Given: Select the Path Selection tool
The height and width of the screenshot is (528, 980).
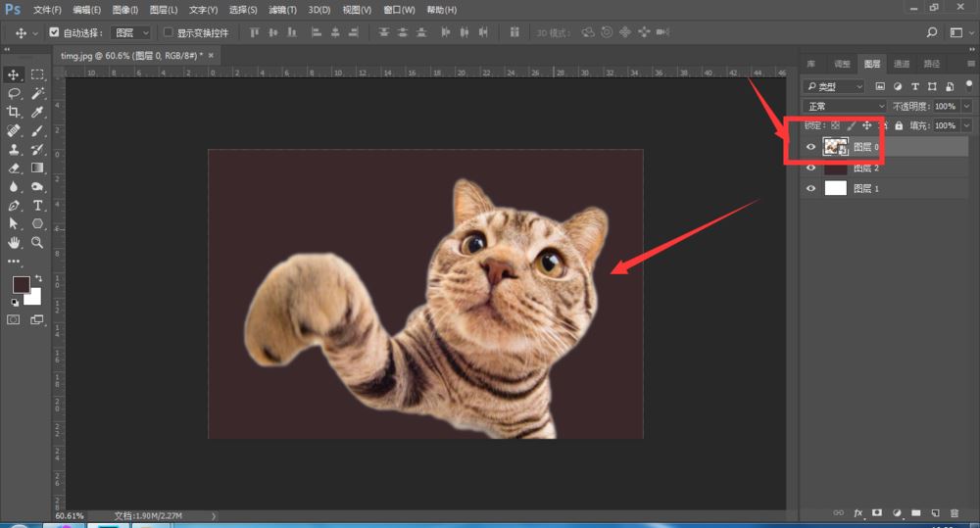Looking at the screenshot, I should (x=13, y=223).
